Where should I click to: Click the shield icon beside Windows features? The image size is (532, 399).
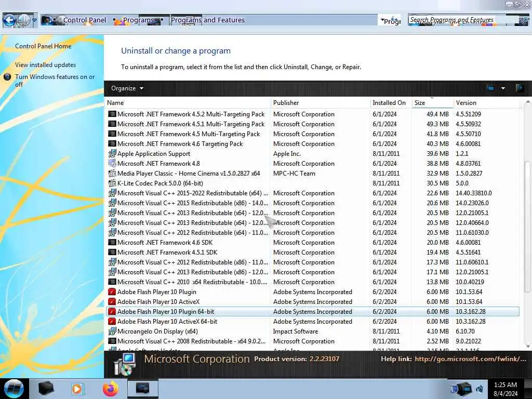pos(7,77)
